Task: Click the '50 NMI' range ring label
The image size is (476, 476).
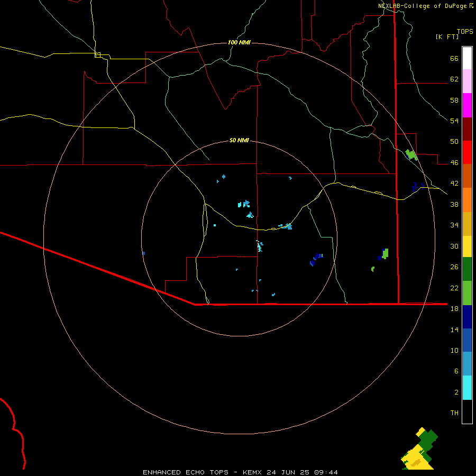Action: [x=239, y=140]
